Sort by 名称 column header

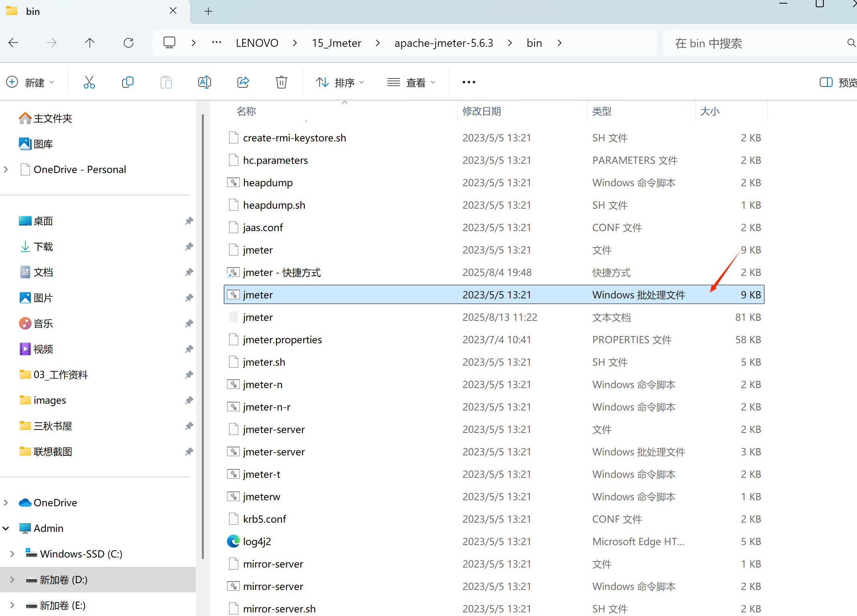pyautogui.click(x=246, y=111)
